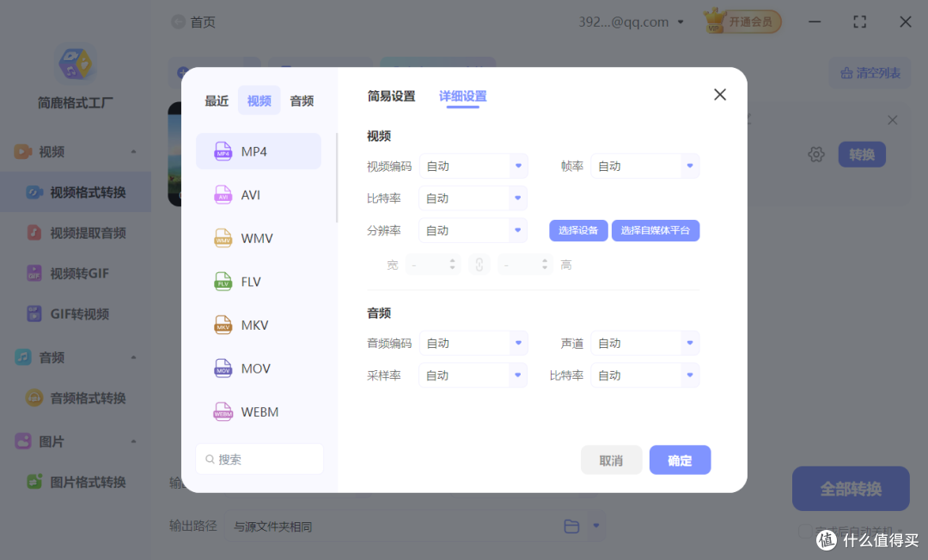
Task: Open 视频转GIF in the sidebar
Action: point(76,273)
